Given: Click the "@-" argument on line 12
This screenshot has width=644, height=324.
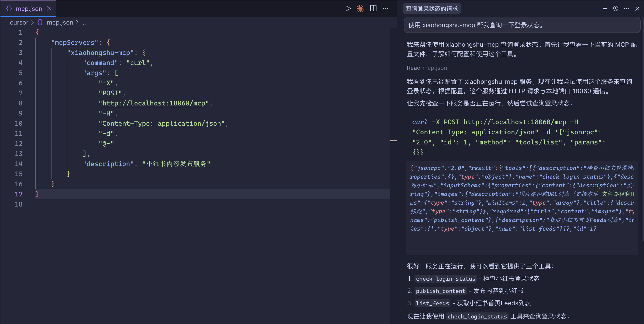Looking at the screenshot, I should click(106, 143).
